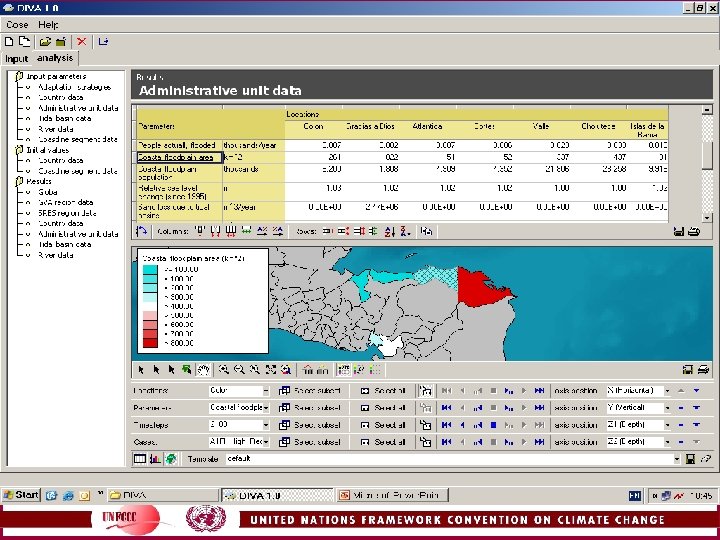This screenshot has height=540, width=720.
Task: Toggle the lock icon in Locations row
Action: 426,391
